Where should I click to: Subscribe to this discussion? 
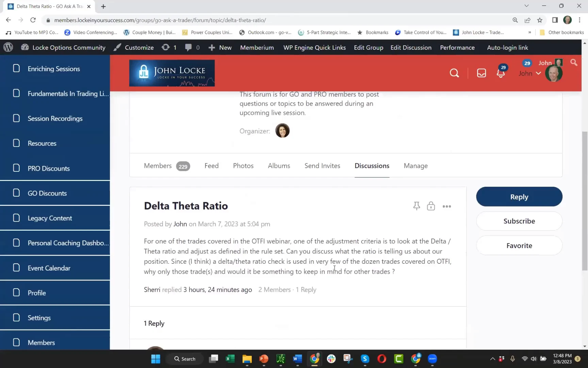tap(519, 221)
